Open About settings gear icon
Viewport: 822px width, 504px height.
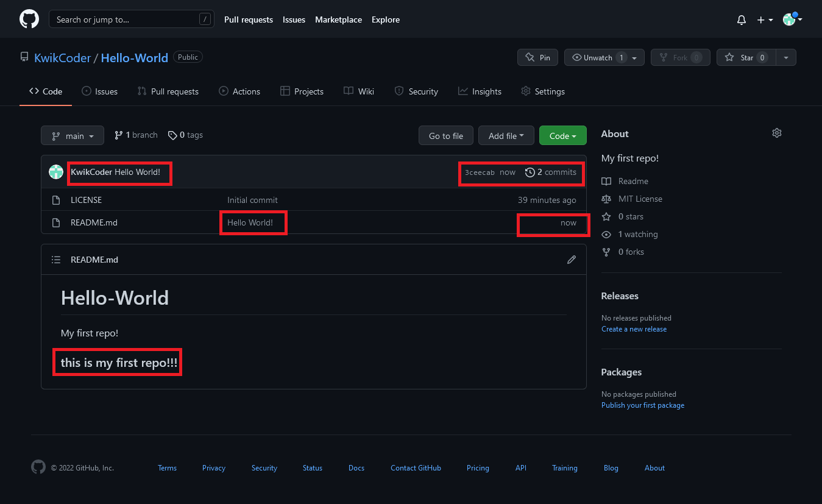point(777,133)
